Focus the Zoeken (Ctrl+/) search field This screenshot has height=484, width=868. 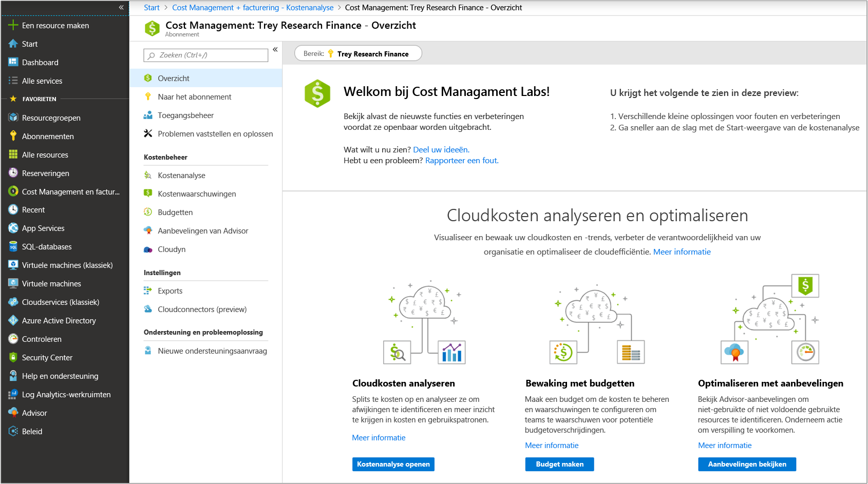pos(206,55)
